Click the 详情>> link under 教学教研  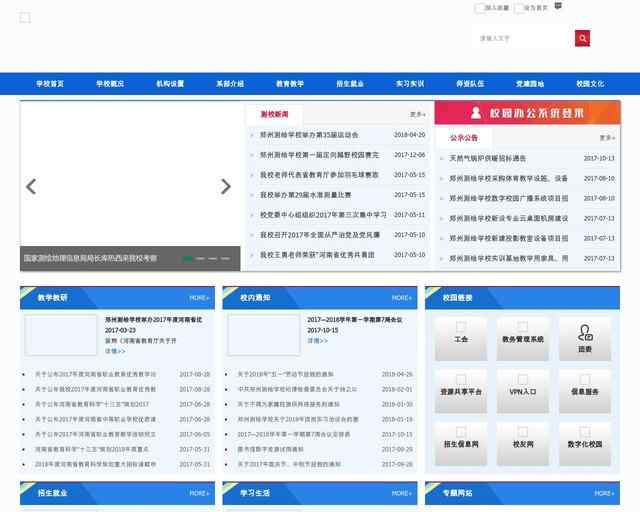tap(115, 351)
